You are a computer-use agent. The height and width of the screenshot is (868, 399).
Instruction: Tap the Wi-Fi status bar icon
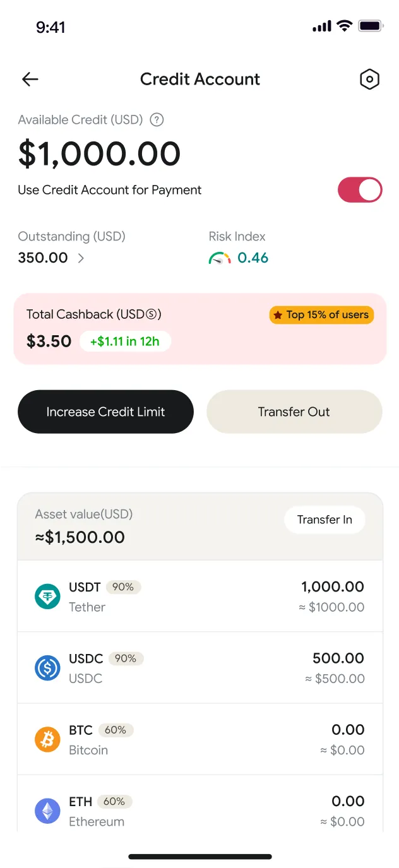344,26
